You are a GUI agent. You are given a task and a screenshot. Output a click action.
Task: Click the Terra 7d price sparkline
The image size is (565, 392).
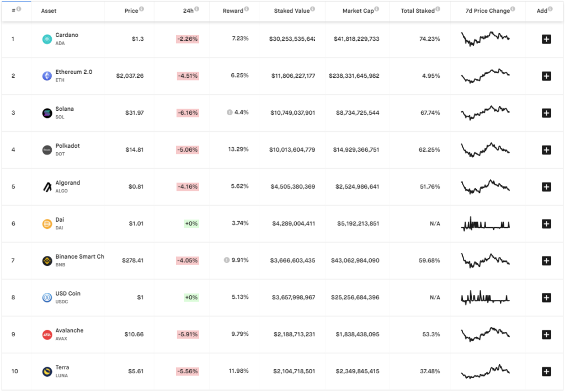(x=485, y=372)
